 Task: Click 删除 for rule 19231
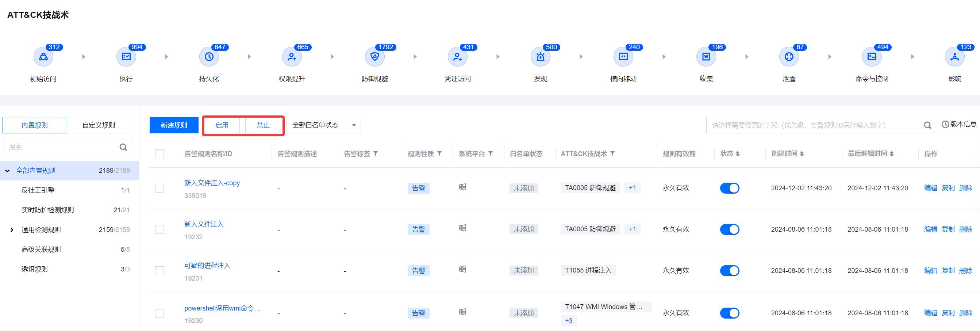pyautogui.click(x=965, y=271)
